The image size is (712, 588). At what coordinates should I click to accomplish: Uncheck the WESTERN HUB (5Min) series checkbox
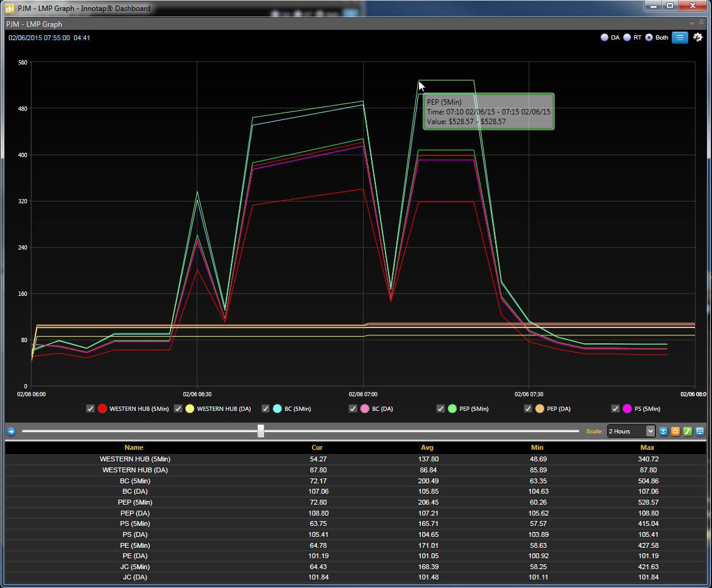click(90, 409)
